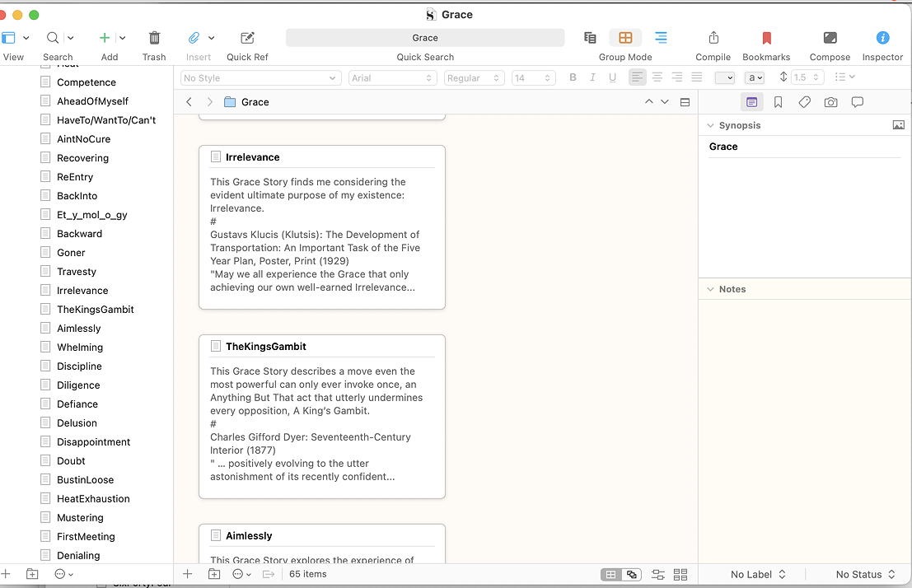Select Irrelevance in the binder
Image resolution: width=912 pixels, height=588 pixels.
pos(82,290)
